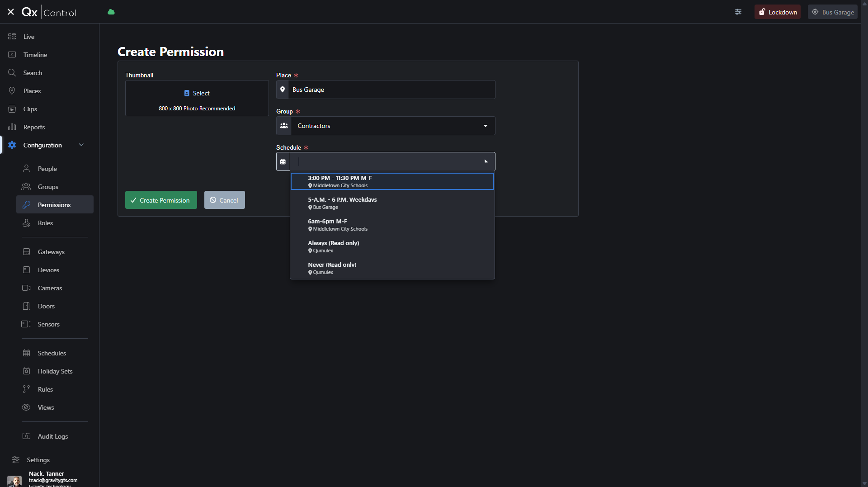Go to Doors configuration
Image resolution: width=868 pixels, height=487 pixels.
click(46, 306)
